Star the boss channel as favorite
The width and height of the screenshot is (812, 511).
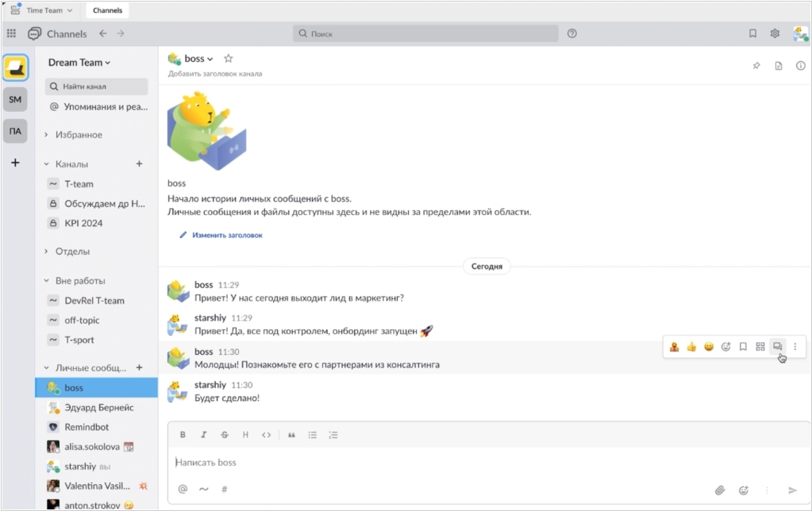[x=229, y=59]
